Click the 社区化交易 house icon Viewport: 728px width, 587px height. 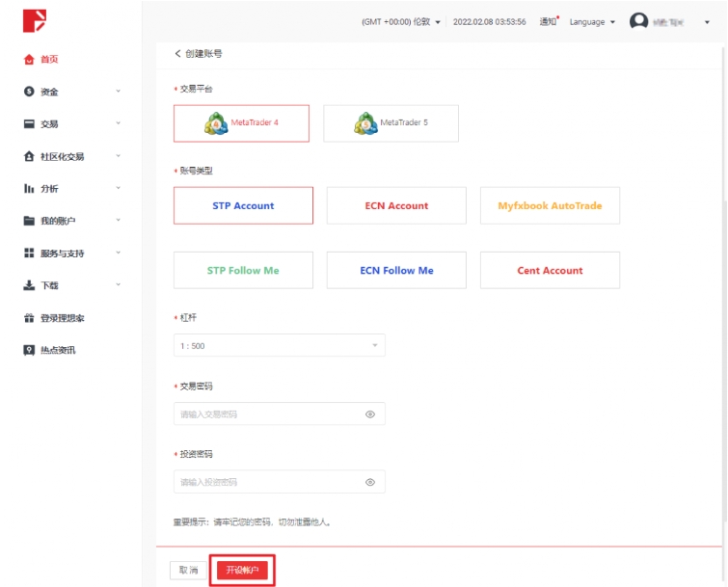click(29, 156)
